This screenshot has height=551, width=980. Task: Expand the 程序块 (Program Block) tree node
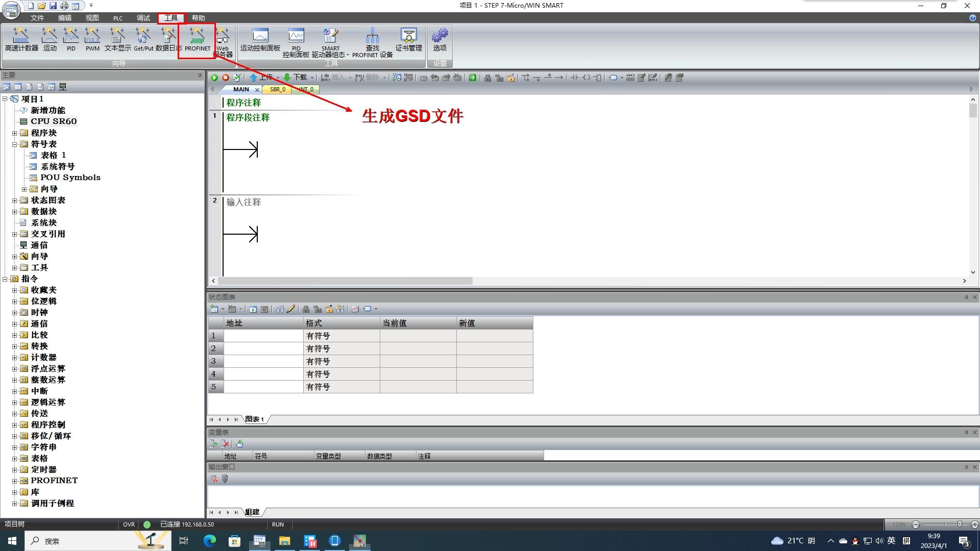(x=15, y=133)
